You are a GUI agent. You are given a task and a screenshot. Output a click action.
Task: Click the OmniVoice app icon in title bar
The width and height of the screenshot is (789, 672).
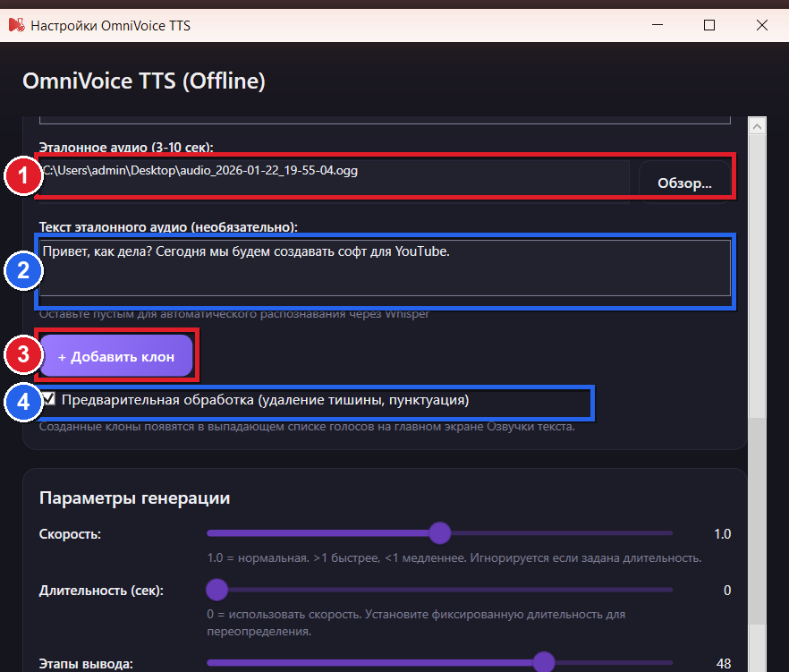[x=16, y=25]
